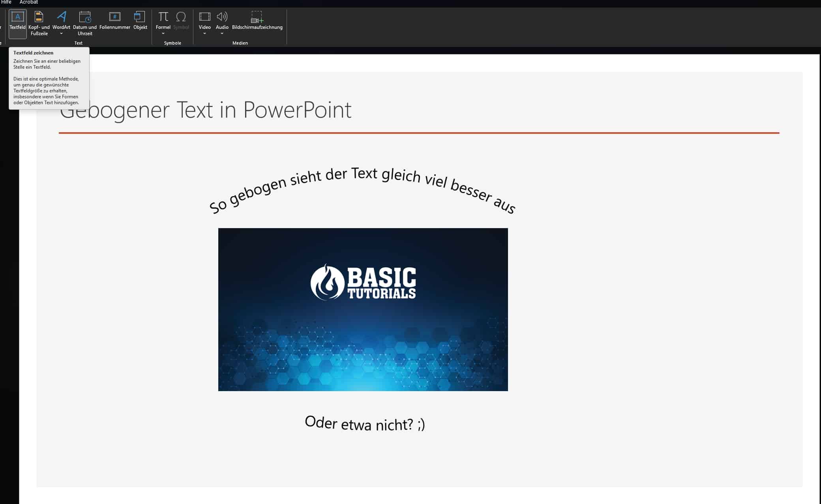Viewport: 821px width, 504px height.
Task: Expand the Audio dropdown arrow
Action: pos(222,34)
